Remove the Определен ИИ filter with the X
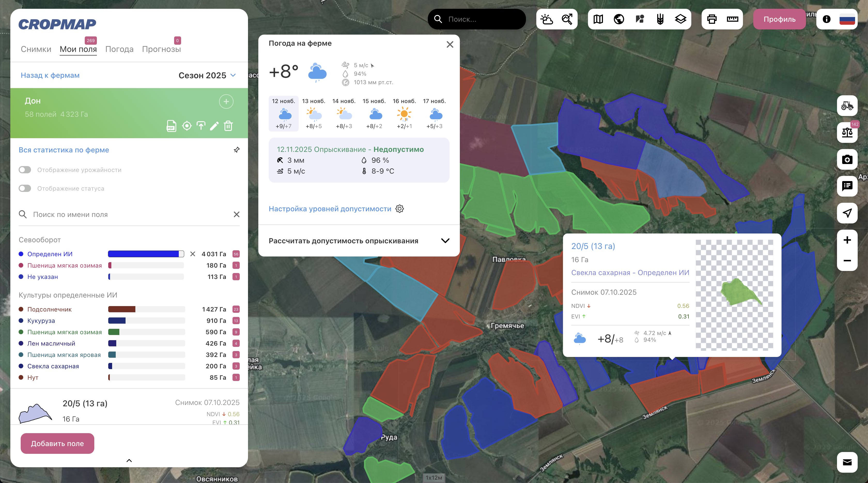 click(192, 254)
